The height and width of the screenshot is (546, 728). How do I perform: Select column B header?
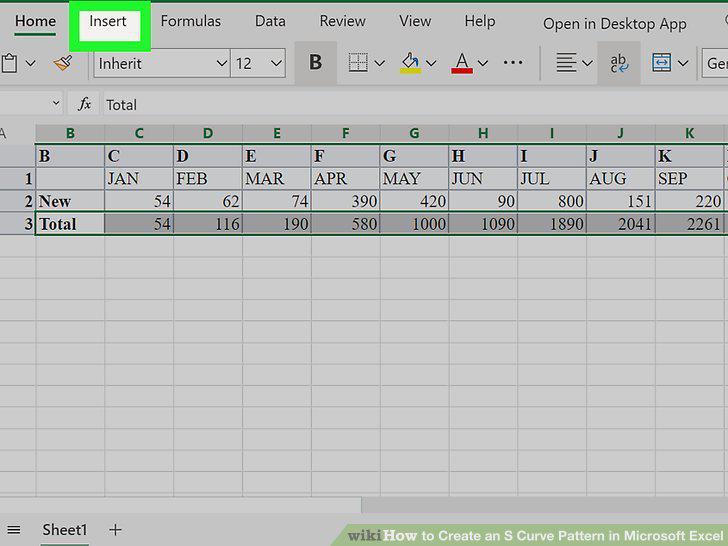[70, 134]
